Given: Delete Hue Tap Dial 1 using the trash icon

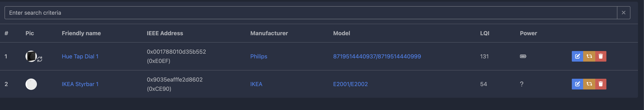Looking at the screenshot, I should point(601,56).
